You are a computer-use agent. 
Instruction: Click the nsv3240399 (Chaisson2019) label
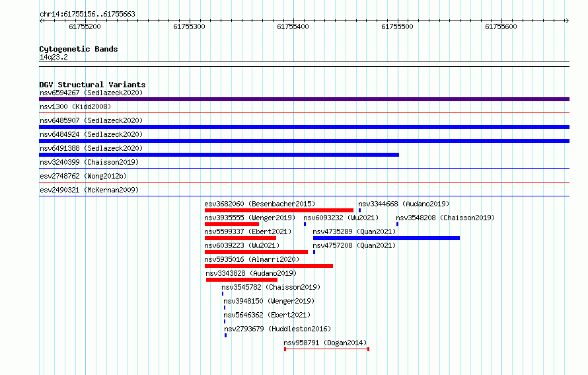(89, 162)
